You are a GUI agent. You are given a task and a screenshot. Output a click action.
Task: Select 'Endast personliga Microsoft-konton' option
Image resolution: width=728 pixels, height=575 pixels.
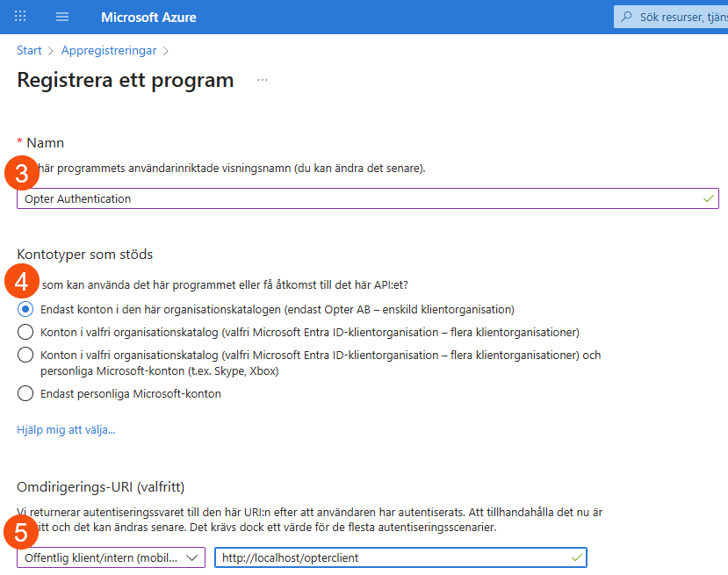pyautogui.click(x=26, y=393)
